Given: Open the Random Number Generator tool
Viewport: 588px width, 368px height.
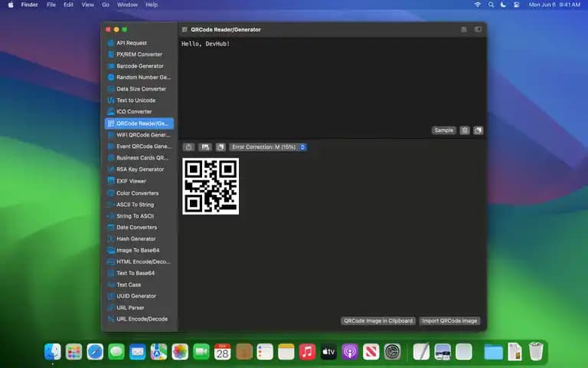Looking at the screenshot, I should point(139,77).
